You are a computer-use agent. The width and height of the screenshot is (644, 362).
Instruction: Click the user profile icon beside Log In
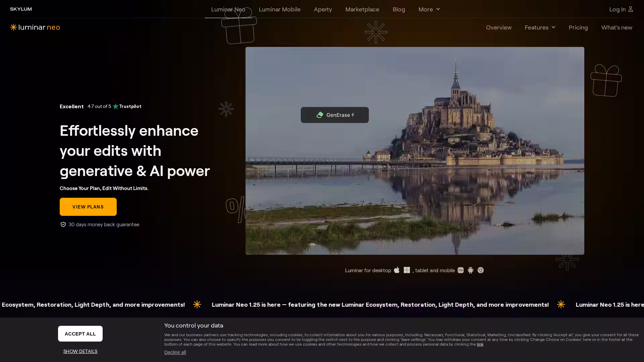(x=631, y=9)
